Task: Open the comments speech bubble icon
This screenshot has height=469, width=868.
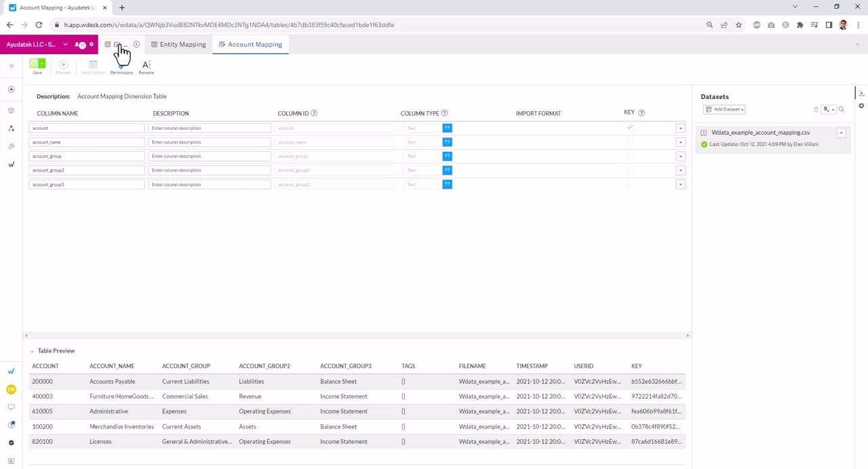Action: pos(11,407)
